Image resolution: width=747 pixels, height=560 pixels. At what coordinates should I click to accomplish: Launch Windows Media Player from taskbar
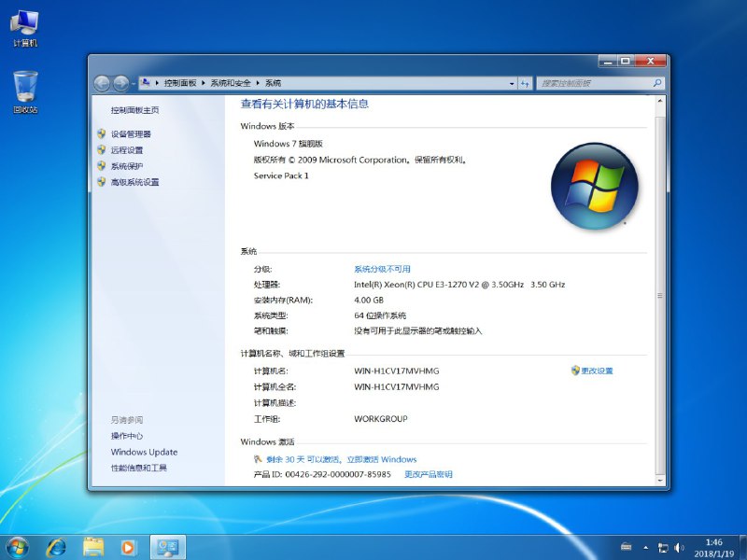(128, 547)
